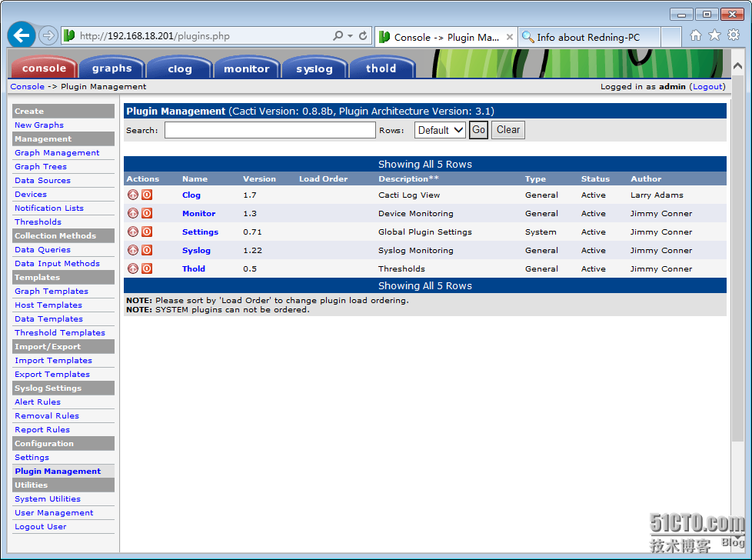Open System Utilities in the sidebar
The image size is (752, 560).
pyautogui.click(x=48, y=499)
